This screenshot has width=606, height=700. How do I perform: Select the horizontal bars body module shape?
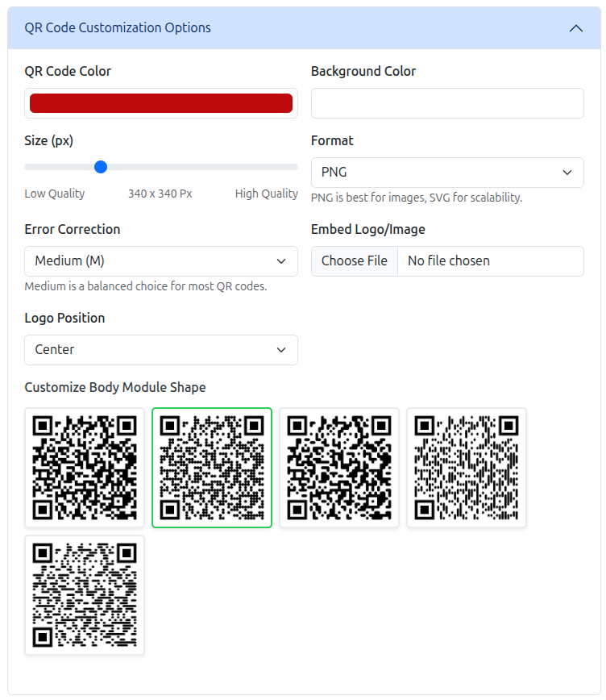point(85,595)
